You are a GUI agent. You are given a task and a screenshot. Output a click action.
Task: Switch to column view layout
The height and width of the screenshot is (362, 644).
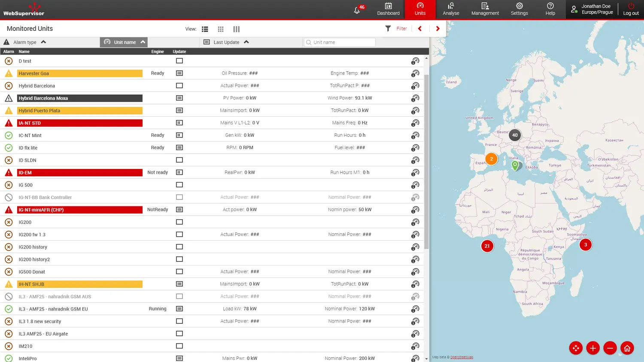pos(236,29)
